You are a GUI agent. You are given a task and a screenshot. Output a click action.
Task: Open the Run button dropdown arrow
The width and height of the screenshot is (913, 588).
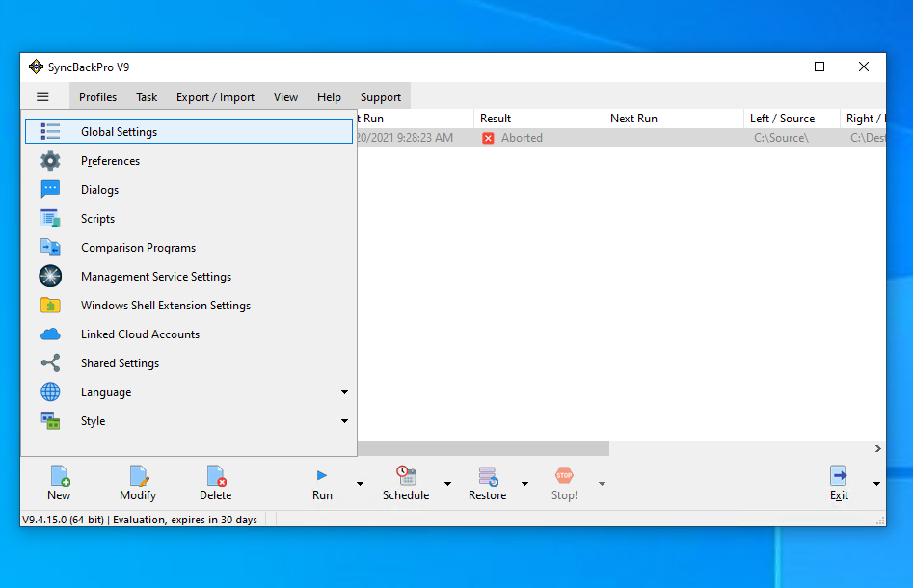(360, 484)
